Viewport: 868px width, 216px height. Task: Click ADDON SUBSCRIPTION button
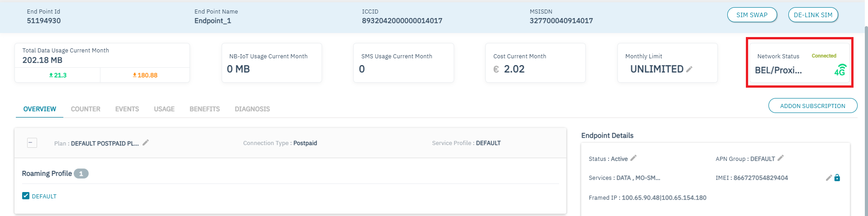click(x=812, y=106)
